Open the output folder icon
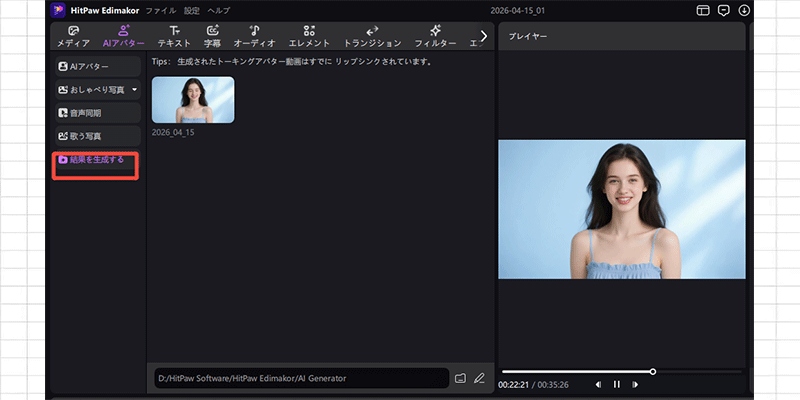This screenshot has height=400, width=800. (461, 379)
